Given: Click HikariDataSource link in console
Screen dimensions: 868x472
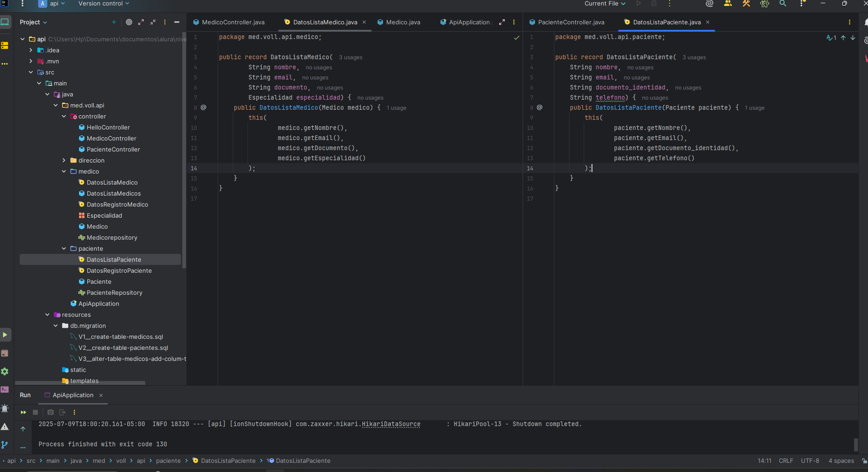Looking at the screenshot, I should click(391, 424).
